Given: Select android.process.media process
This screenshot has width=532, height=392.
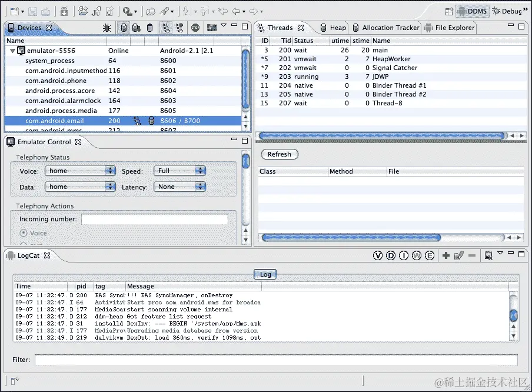Looking at the screenshot, I should pyautogui.click(x=124, y=111).
